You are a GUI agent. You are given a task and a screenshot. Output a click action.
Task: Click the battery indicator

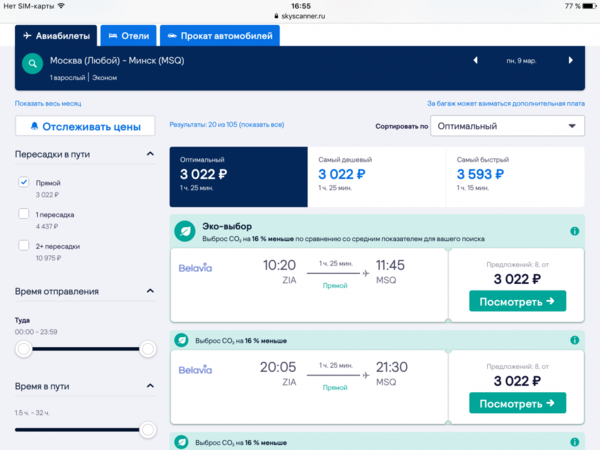[589, 6]
